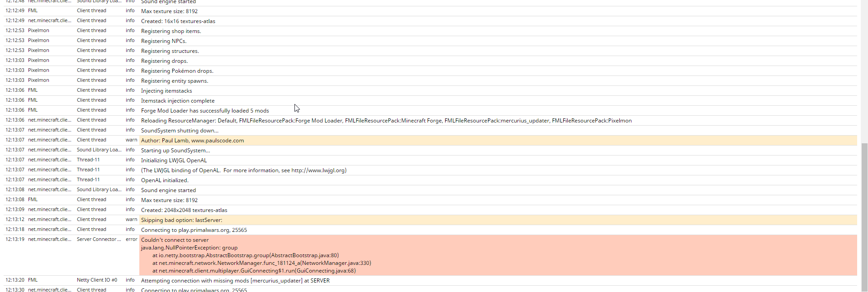Click the "Itemstack injection complete" message
Image resolution: width=868 pixels, height=292 pixels.
coord(178,101)
